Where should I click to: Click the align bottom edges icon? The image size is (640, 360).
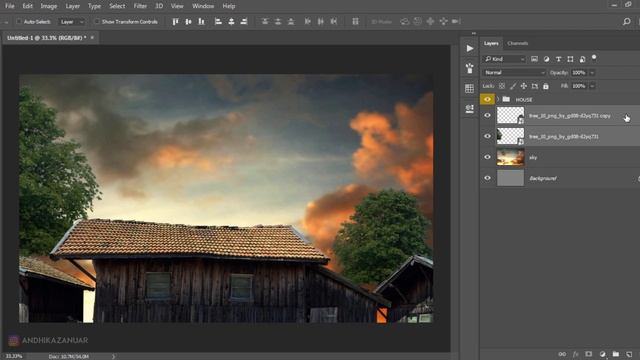(x=201, y=22)
